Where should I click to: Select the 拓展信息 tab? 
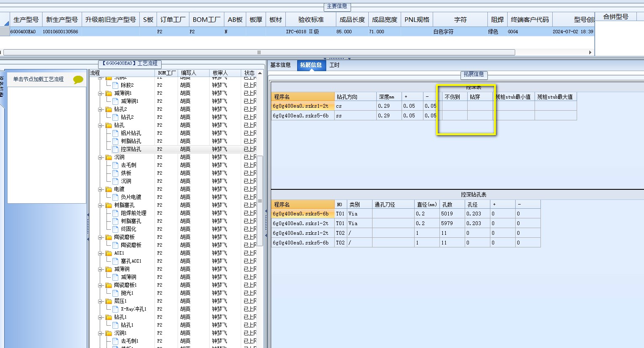click(311, 65)
